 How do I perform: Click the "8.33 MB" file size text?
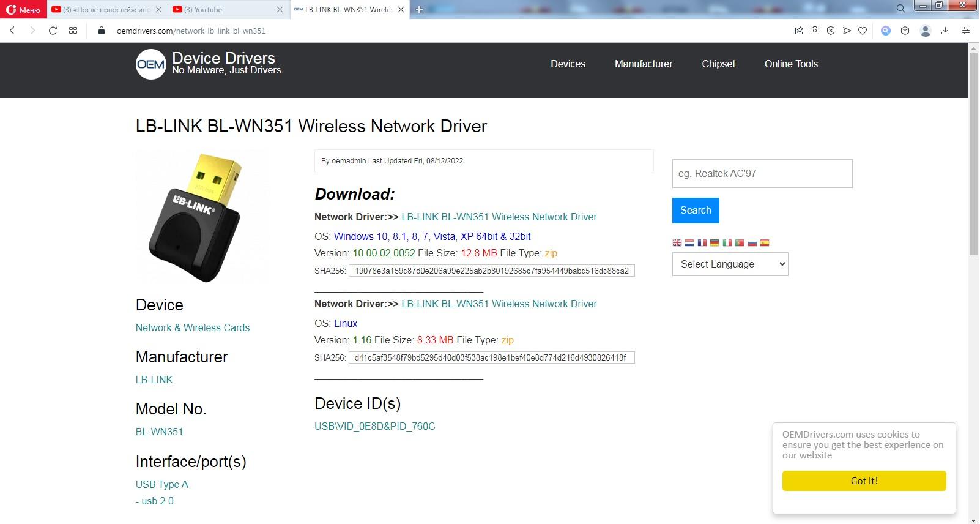click(435, 340)
